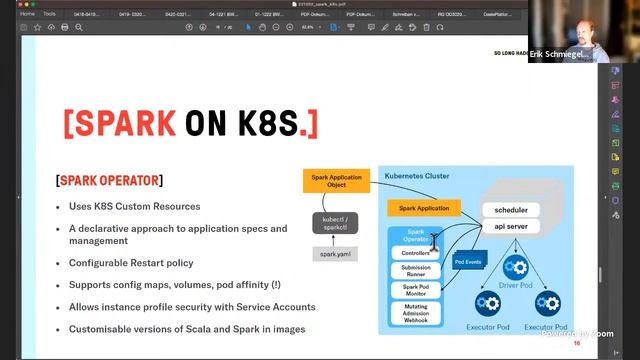This screenshot has height=360, width=640.
Task: Click the stamp icon next to trash
Action: point(413,27)
